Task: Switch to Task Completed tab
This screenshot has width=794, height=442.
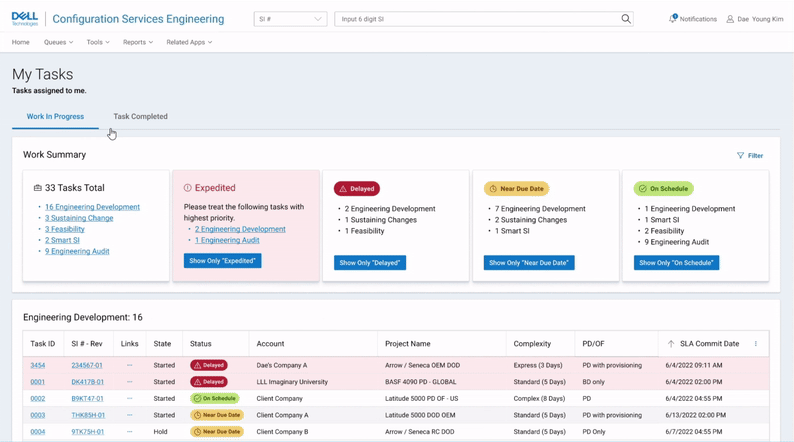Action: pos(140,117)
